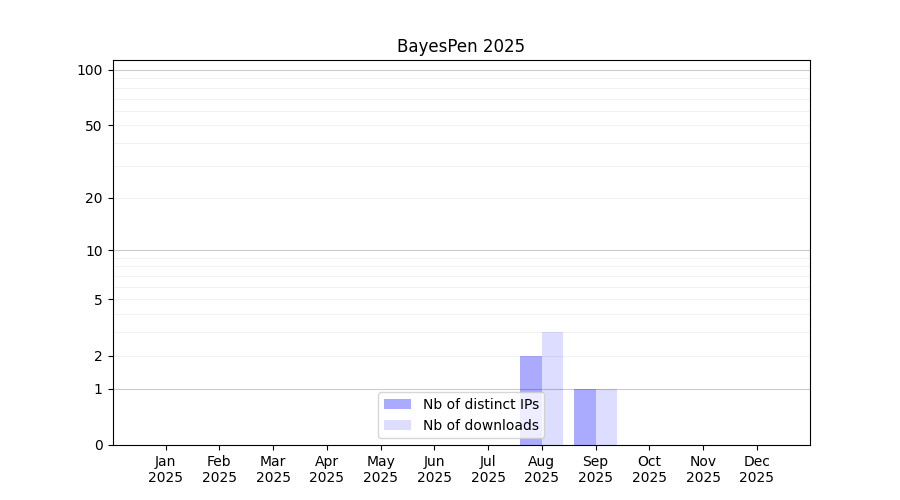This screenshot has width=900, height=500.
Task: Click the August distinct IPs bar
Action: (531, 401)
